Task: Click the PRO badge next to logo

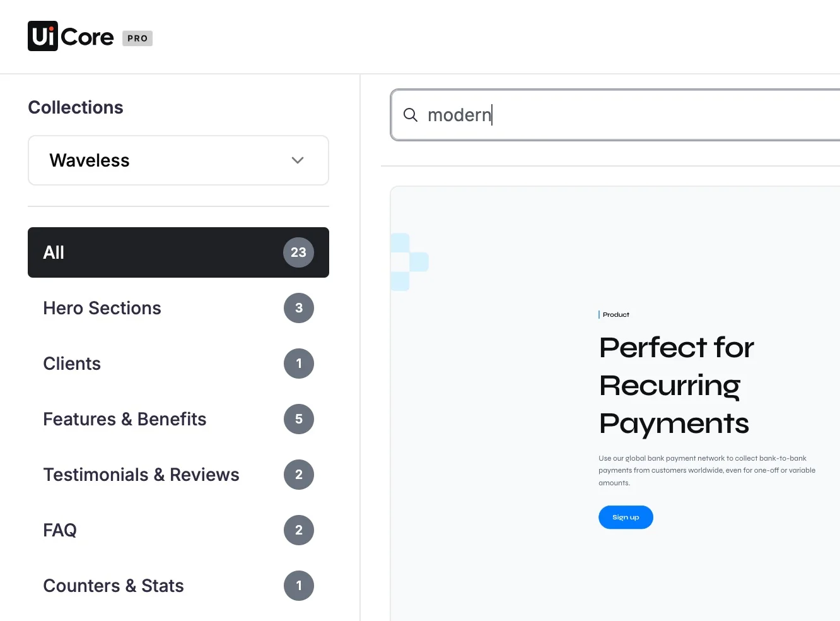Action: [137, 38]
